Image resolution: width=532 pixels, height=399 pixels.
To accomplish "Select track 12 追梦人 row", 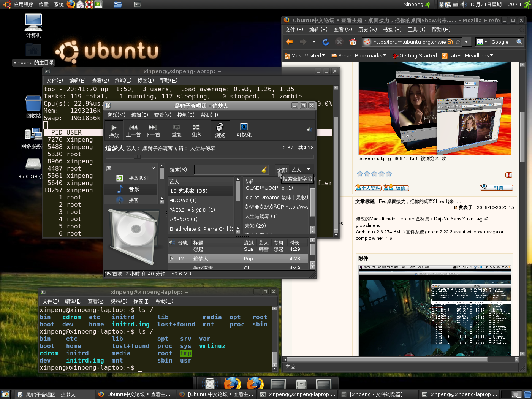I will tap(239, 258).
